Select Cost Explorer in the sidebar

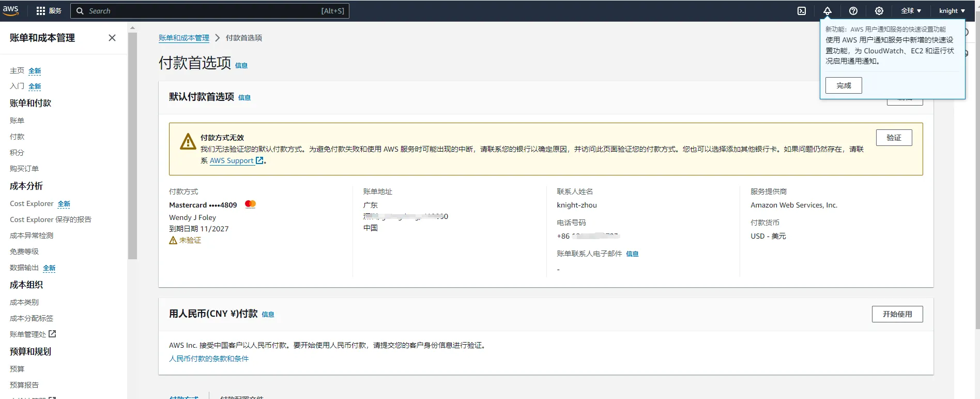(32, 204)
